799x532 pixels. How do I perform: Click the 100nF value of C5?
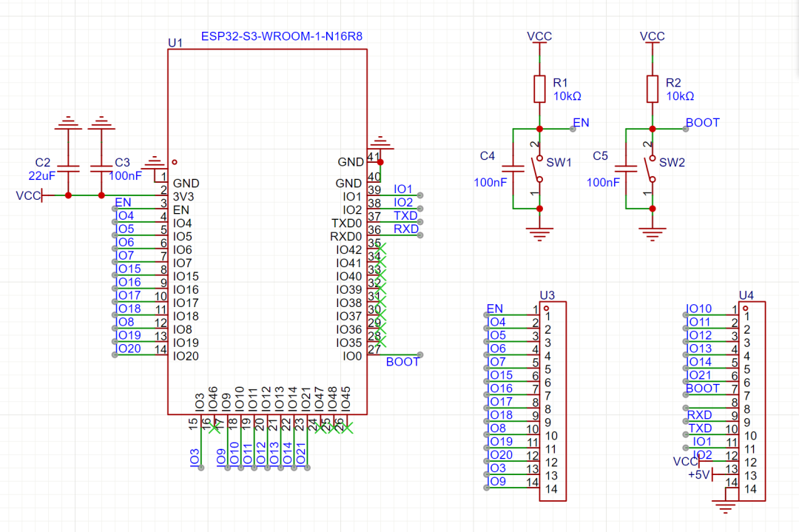click(x=604, y=183)
